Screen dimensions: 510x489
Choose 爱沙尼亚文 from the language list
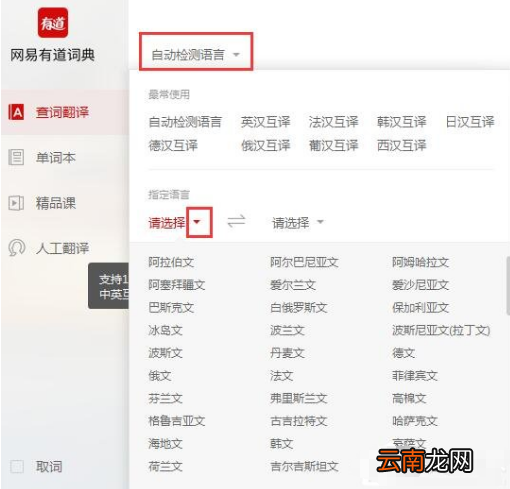tap(420, 285)
